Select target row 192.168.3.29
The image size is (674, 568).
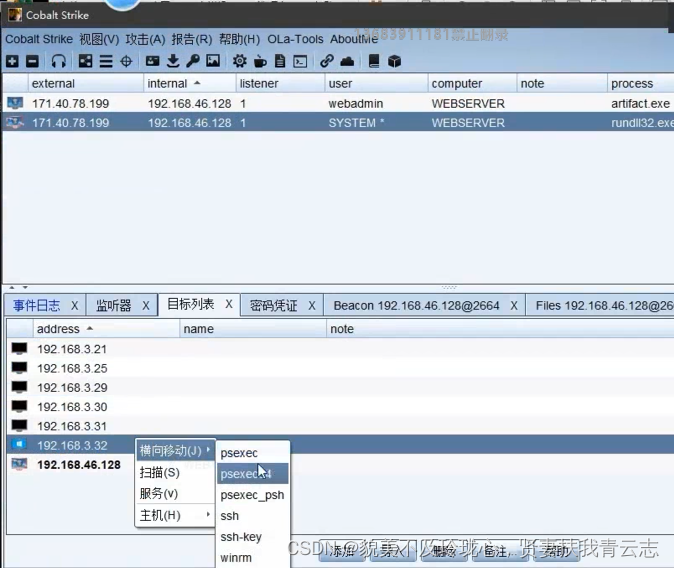pos(340,387)
